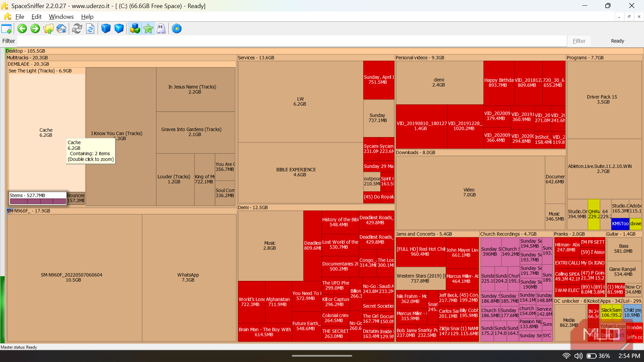Open the battery 36% tray indicator
The height and width of the screenshot is (362, 644).
tap(598, 356)
